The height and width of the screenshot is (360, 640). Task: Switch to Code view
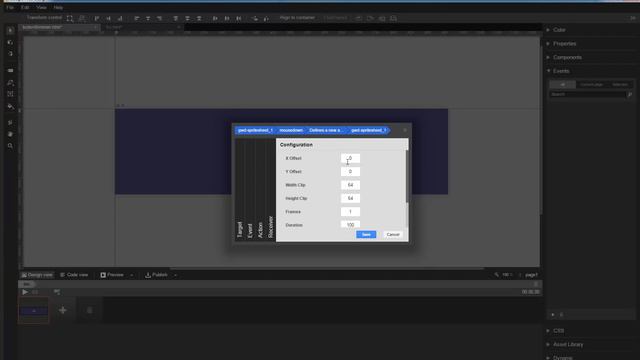[x=74, y=275]
